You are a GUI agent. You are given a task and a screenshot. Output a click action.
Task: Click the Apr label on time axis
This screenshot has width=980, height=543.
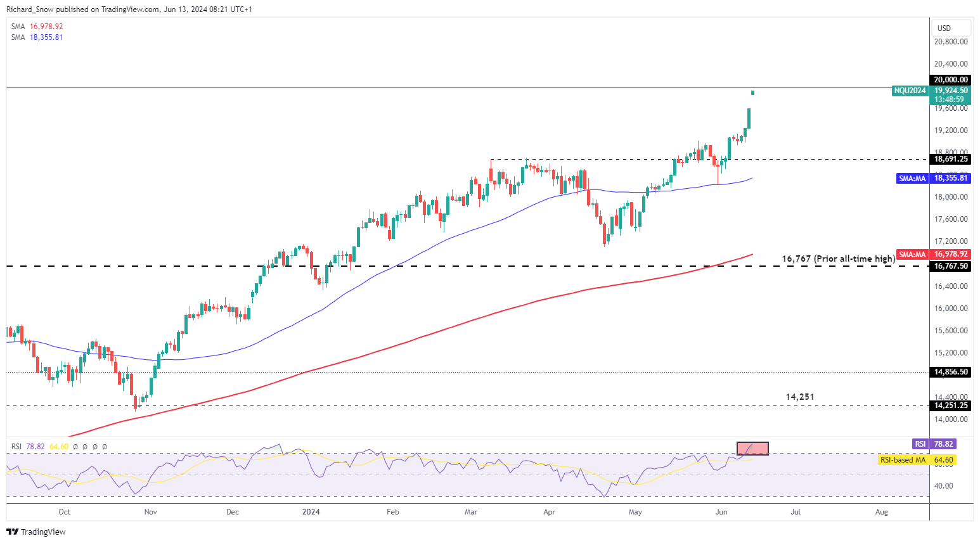[549, 512]
